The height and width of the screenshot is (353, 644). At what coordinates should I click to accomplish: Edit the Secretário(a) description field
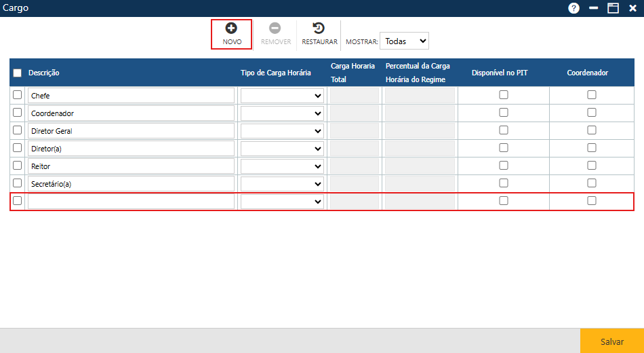[x=131, y=185]
